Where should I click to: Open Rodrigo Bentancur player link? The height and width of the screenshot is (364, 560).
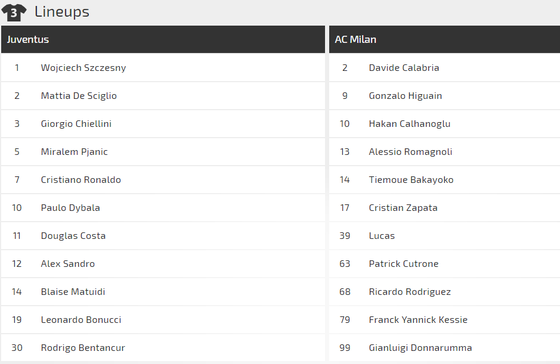83,348
